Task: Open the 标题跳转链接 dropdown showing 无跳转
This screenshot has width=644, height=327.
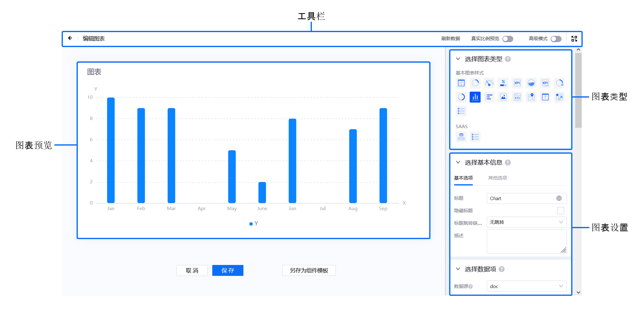Action: (527, 222)
